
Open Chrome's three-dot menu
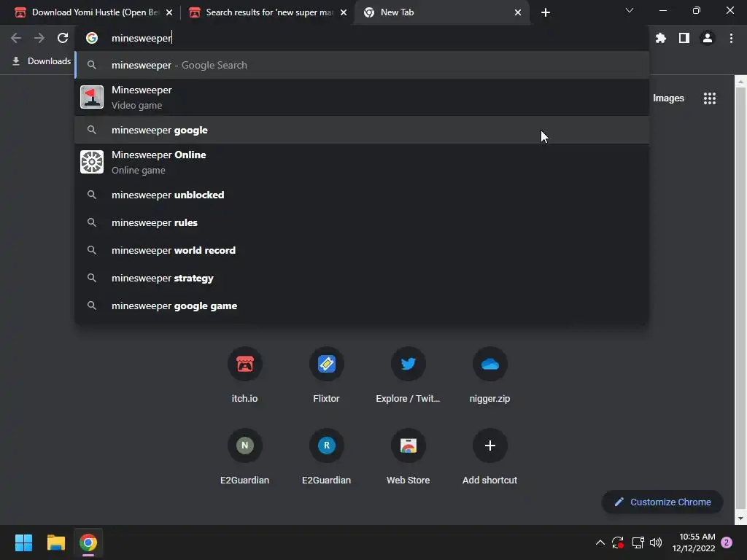[x=731, y=38]
